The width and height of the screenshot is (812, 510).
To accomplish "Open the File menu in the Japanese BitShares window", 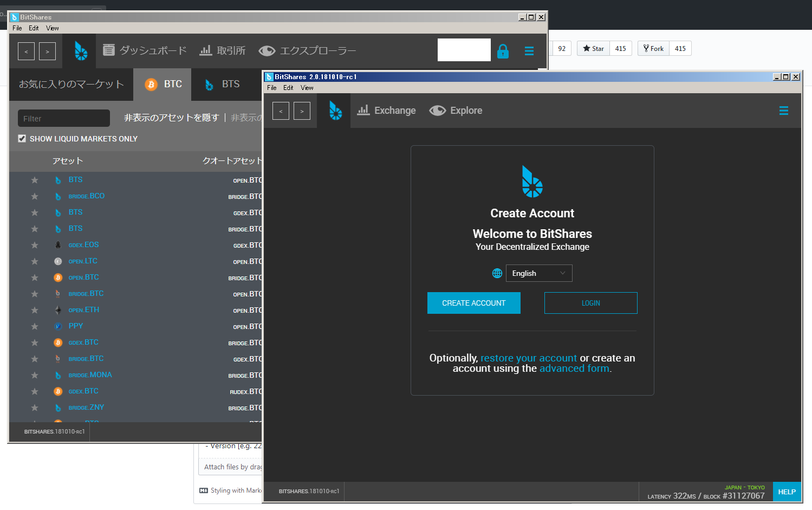I will tap(17, 28).
